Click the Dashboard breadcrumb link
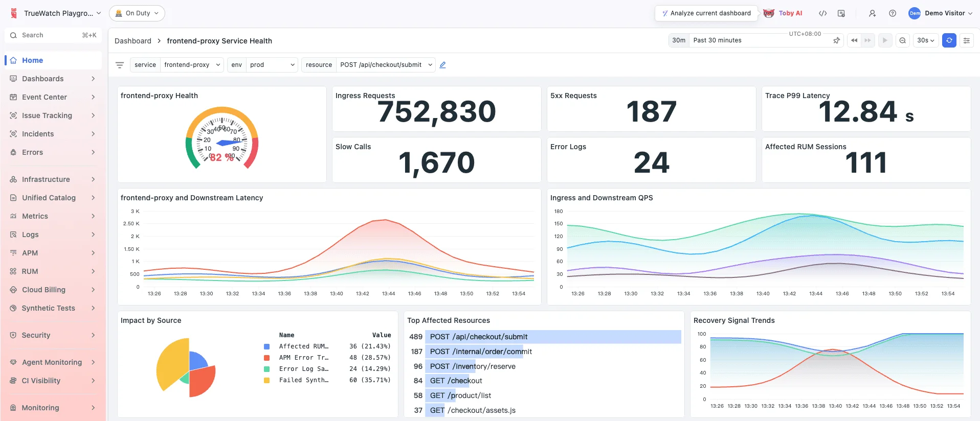Viewport: 980px width, 421px height. click(x=133, y=41)
